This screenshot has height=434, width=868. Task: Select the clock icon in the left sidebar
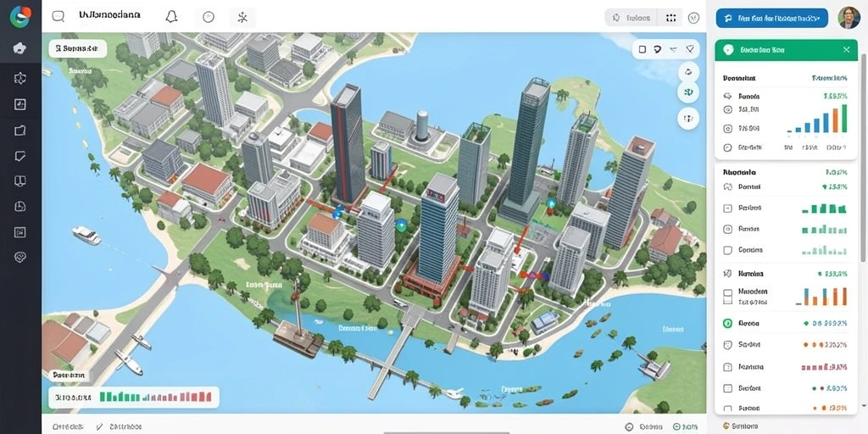pyautogui.click(x=20, y=207)
